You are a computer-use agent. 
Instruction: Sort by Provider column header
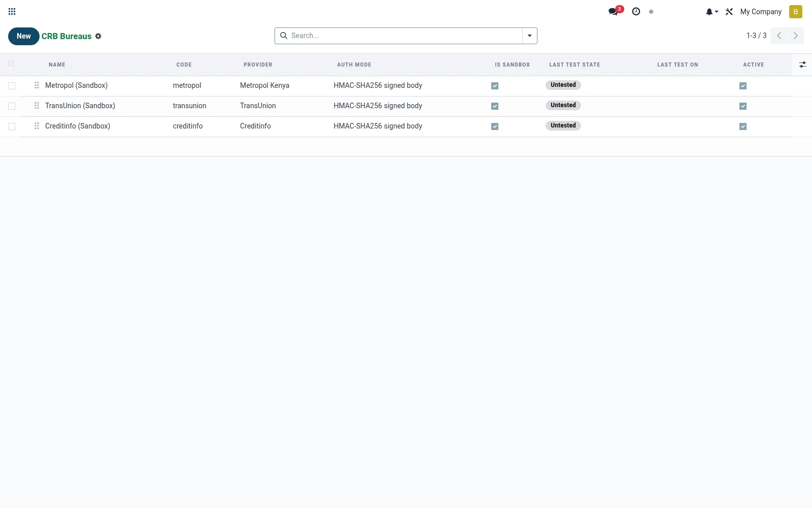(258, 65)
